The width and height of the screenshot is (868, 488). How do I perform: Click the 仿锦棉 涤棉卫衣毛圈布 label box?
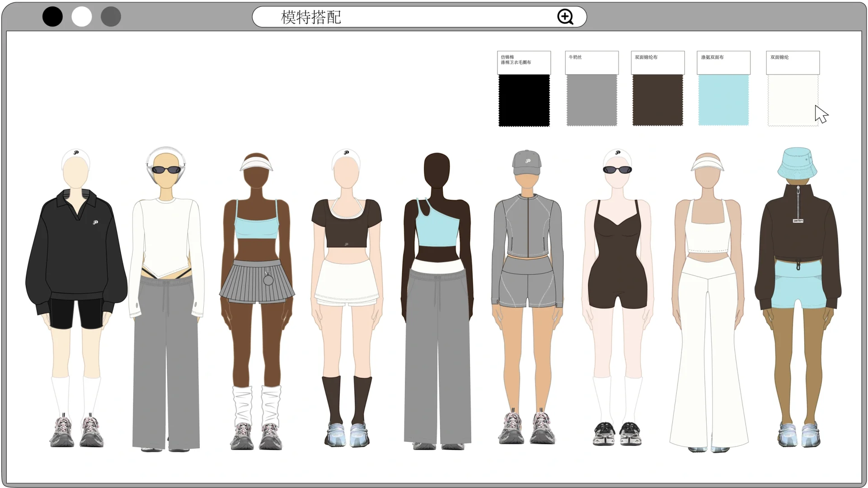tap(524, 62)
